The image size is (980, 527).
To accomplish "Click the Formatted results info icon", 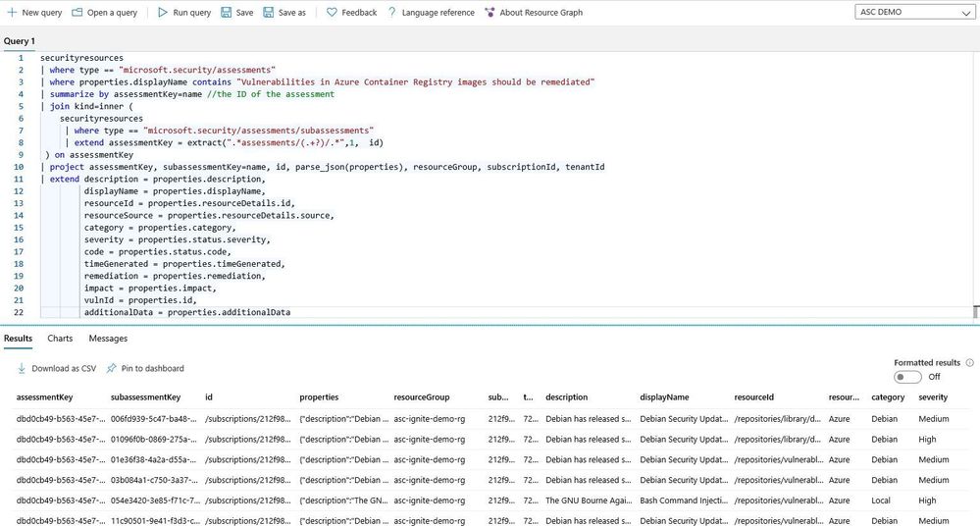I will coord(969,362).
